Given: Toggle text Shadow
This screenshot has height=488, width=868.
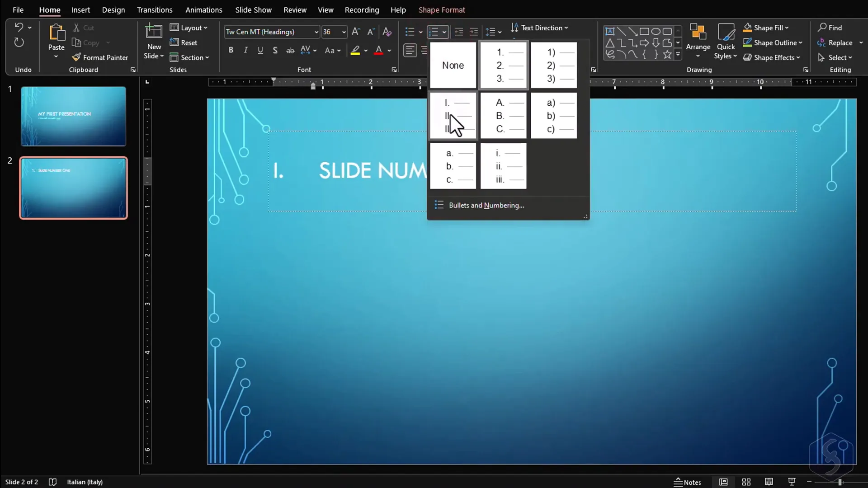Looking at the screenshot, I should 275,50.
